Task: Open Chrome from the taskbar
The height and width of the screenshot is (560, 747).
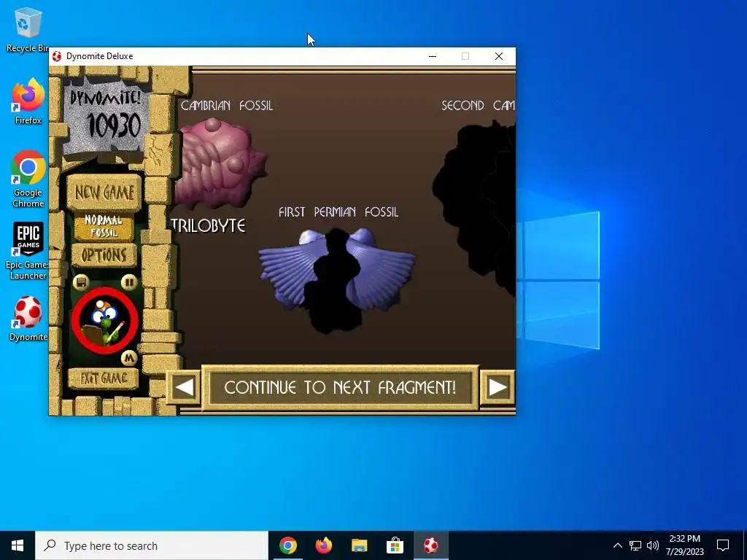Action: 287,545
